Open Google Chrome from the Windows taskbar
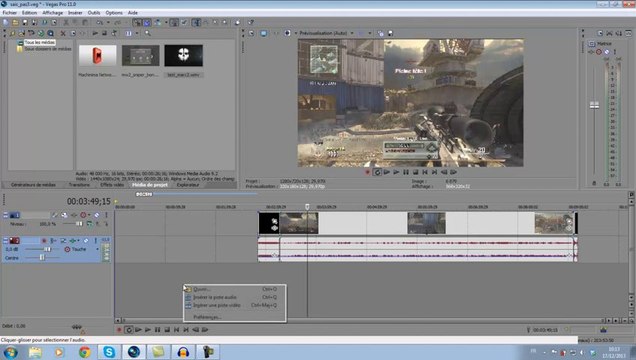The width and height of the screenshot is (636, 360). point(85,352)
